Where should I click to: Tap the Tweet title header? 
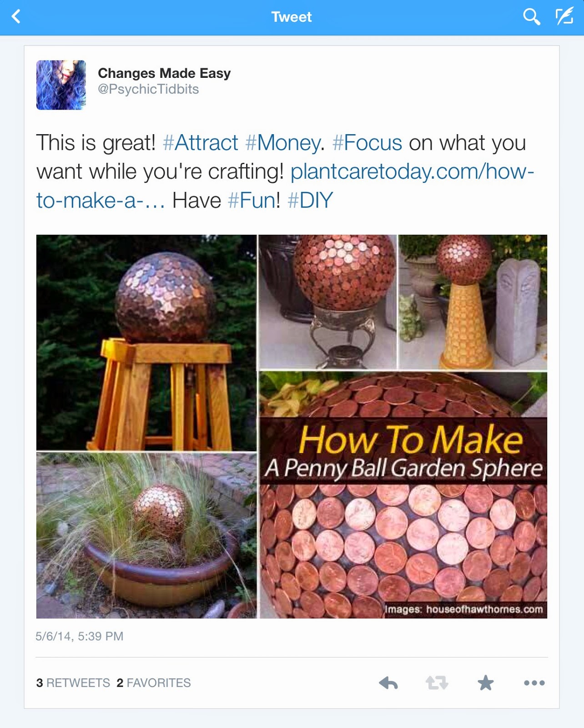[x=292, y=17]
